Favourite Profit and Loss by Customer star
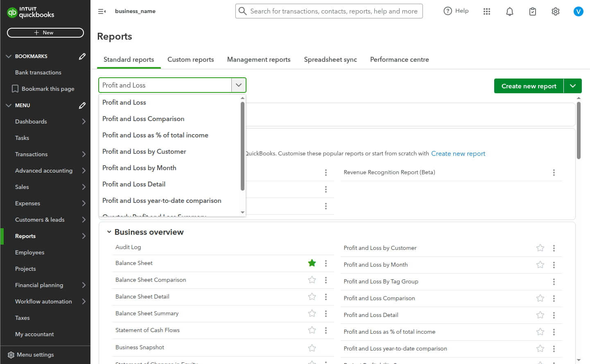The width and height of the screenshot is (590, 364). coord(540,248)
